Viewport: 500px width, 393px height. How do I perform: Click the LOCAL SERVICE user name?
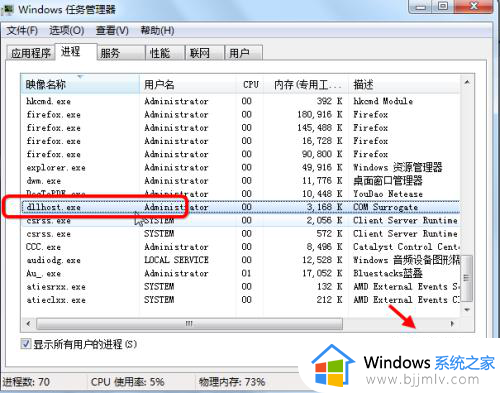[176, 260]
